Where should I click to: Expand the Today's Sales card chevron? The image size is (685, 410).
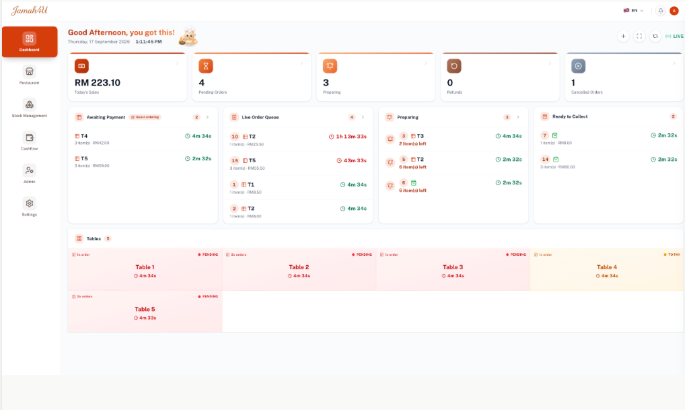click(x=177, y=64)
